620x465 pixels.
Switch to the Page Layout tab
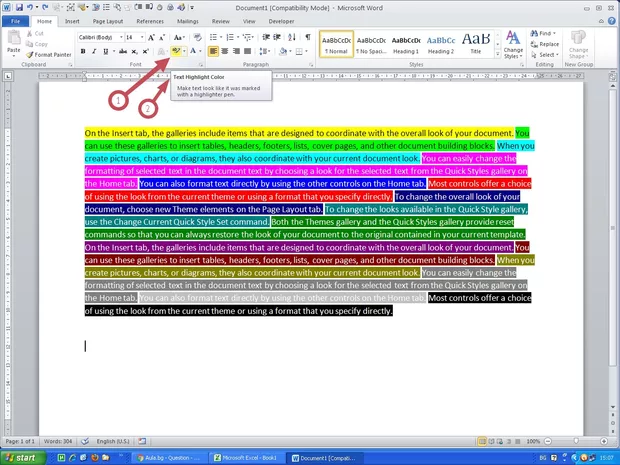(109, 20)
